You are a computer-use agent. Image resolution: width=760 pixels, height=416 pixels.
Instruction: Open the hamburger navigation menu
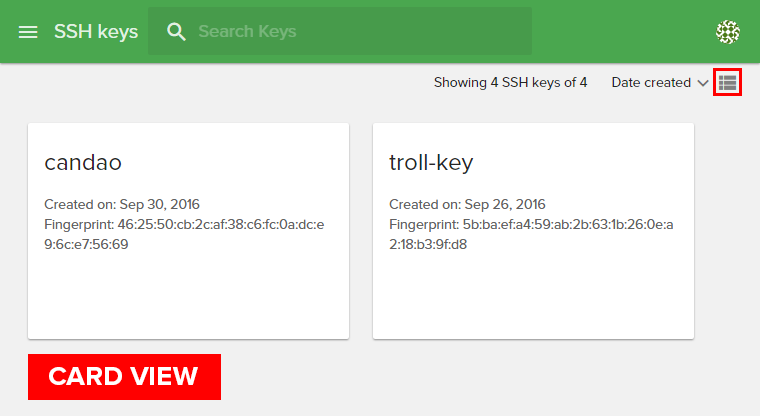pos(28,32)
